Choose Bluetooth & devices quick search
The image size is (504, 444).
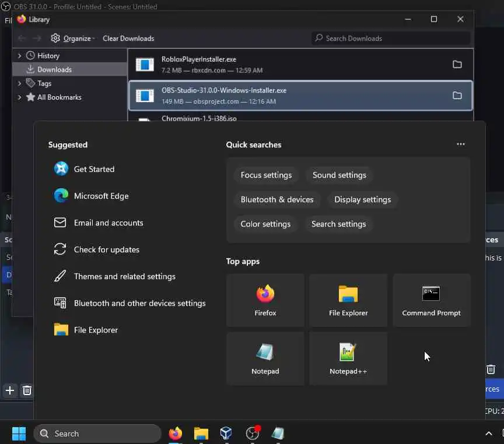coord(277,199)
